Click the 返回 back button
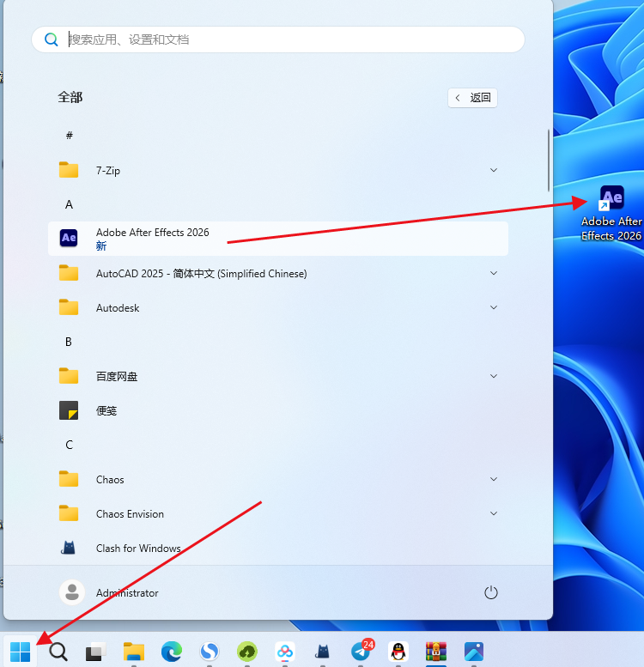The width and height of the screenshot is (644, 667). 472,98
